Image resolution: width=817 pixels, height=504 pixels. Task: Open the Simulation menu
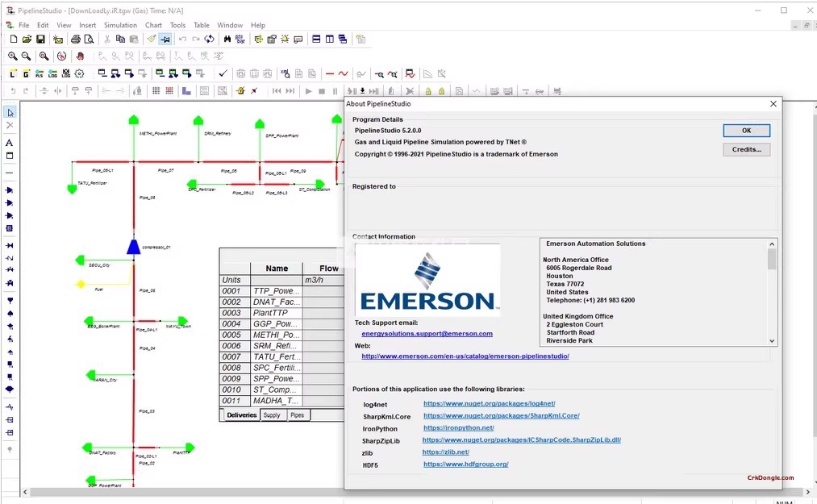click(120, 25)
